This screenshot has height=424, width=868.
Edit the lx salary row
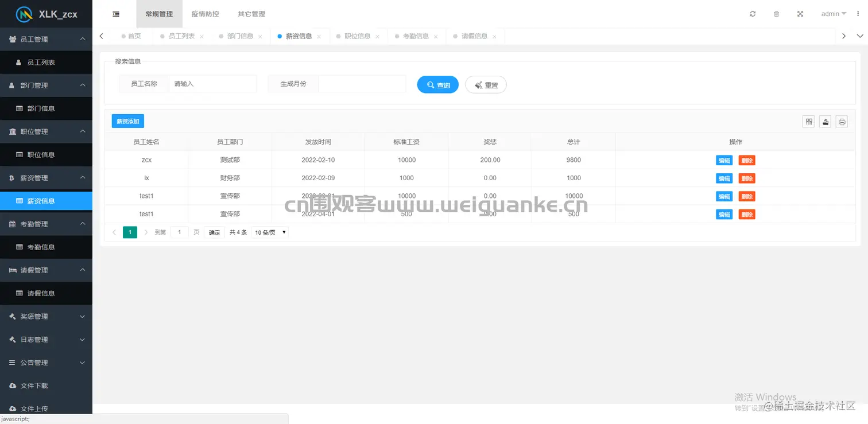(x=724, y=178)
